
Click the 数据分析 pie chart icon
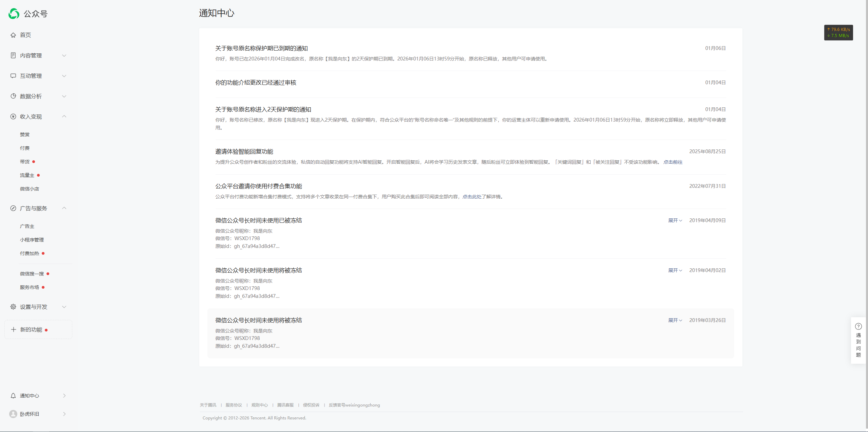[x=13, y=96]
